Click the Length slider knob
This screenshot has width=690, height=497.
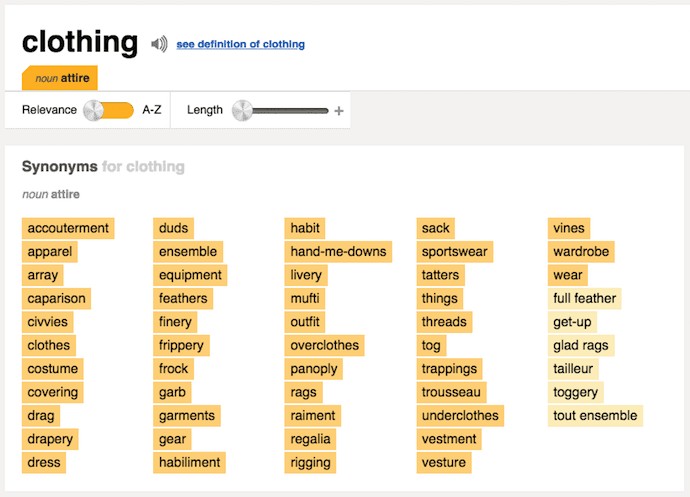(x=242, y=110)
